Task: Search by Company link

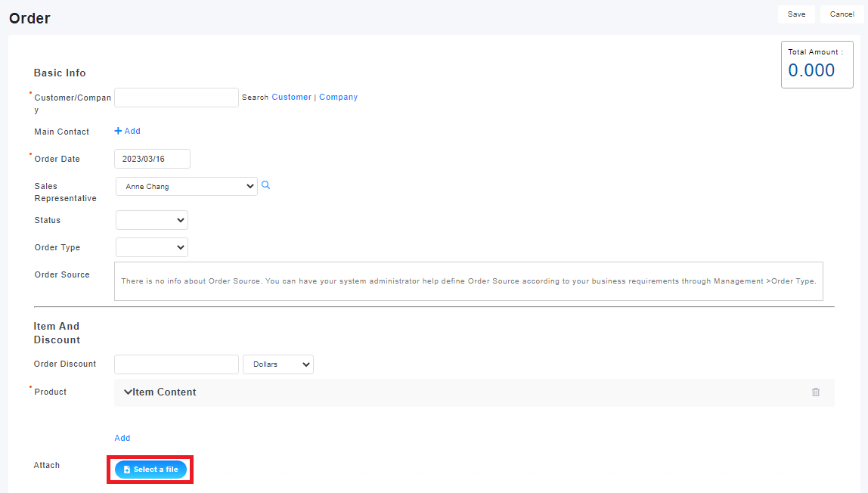Action: (x=338, y=97)
